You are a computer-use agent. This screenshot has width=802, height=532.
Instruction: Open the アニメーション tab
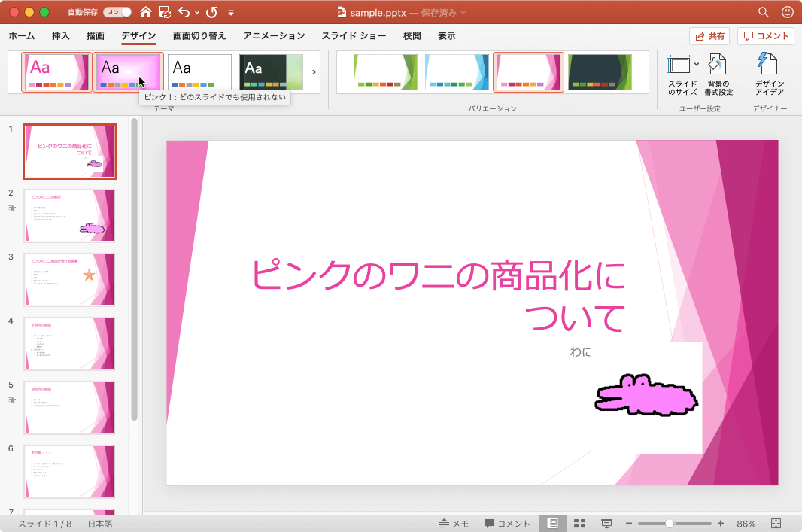pyautogui.click(x=274, y=36)
